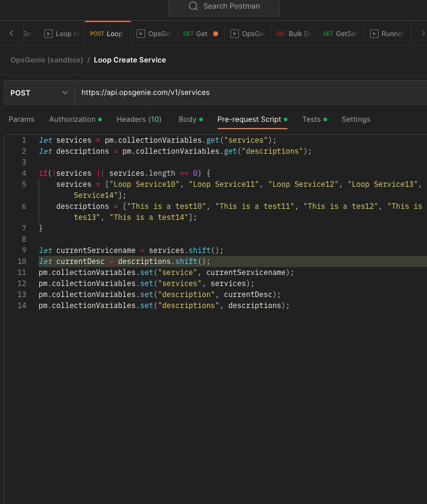The height and width of the screenshot is (504, 427).
Task: Open the Headers (10) tab
Action: (x=139, y=119)
